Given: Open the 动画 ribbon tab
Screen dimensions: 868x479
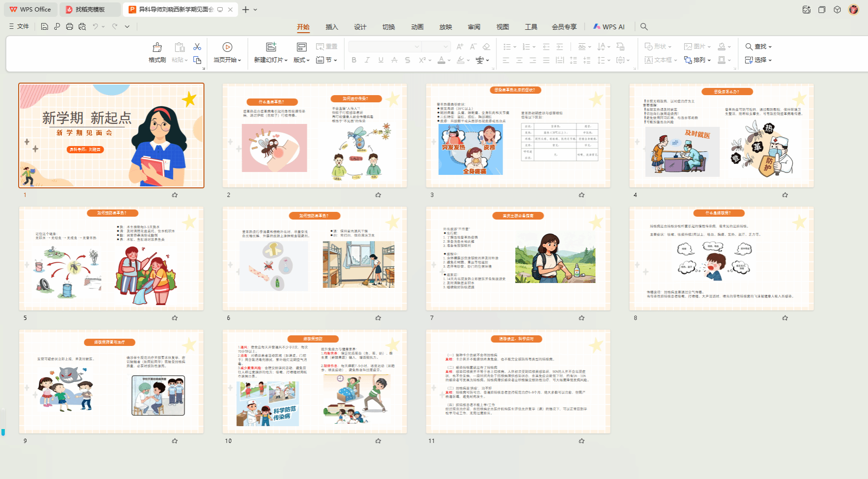Looking at the screenshot, I should point(417,27).
